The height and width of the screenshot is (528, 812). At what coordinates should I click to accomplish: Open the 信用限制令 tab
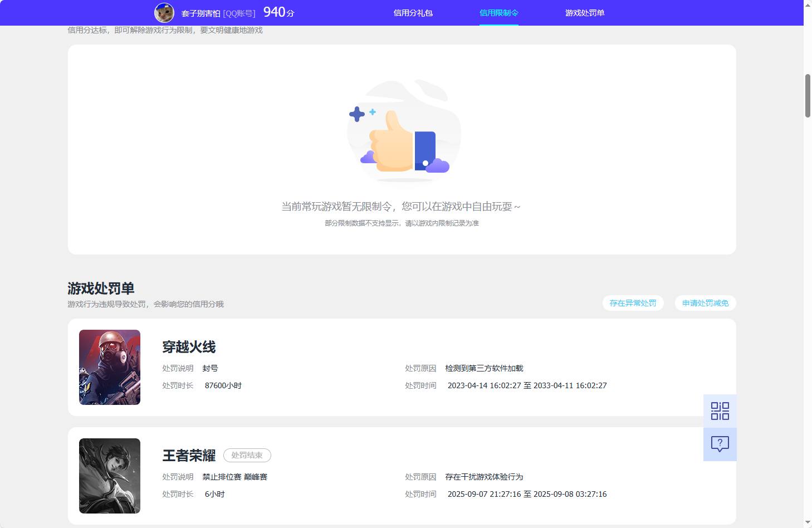pos(498,12)
